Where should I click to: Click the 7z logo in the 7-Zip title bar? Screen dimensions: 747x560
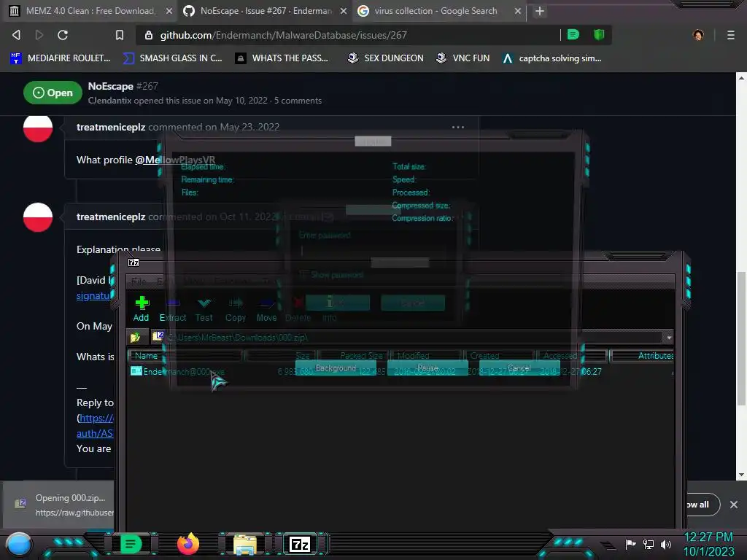134,262
